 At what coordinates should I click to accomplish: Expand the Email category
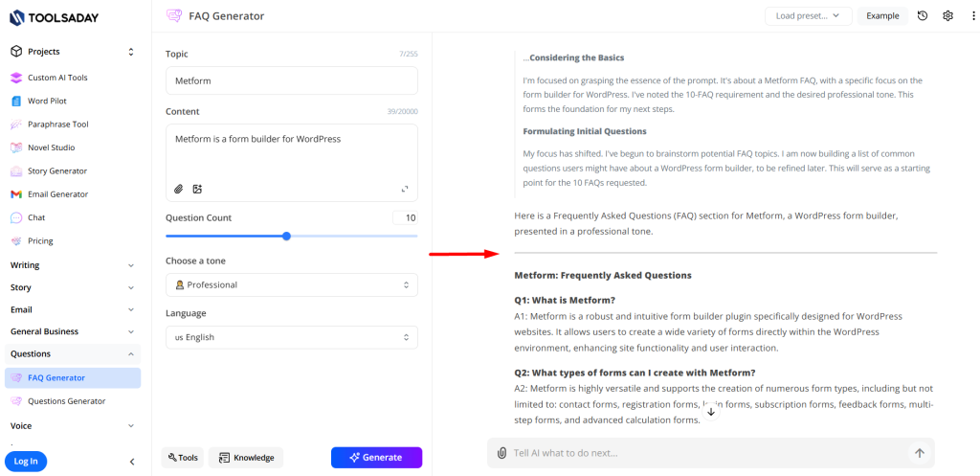[x=73, y=309]
